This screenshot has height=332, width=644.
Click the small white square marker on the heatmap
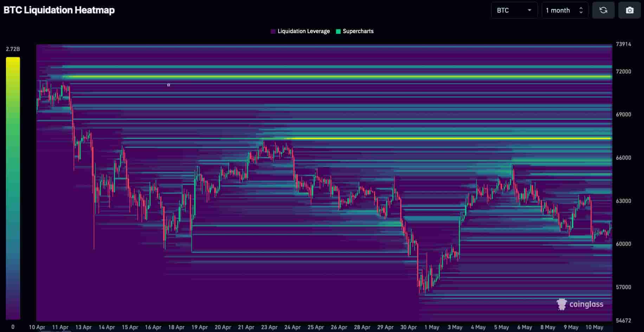(168, 85)
